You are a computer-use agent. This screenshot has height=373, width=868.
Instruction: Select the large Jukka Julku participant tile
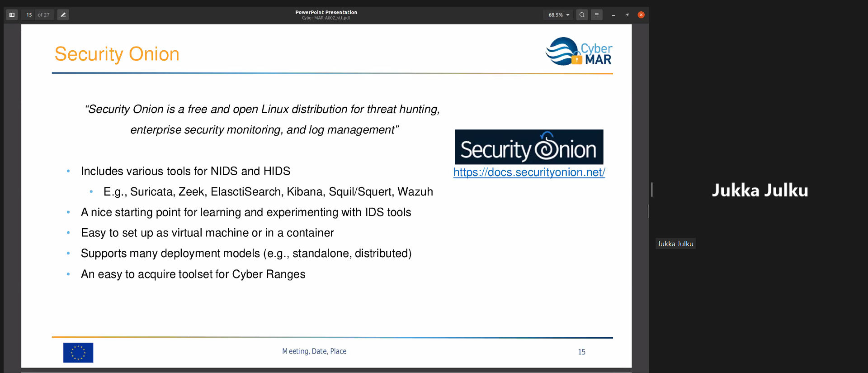[759, 190]
